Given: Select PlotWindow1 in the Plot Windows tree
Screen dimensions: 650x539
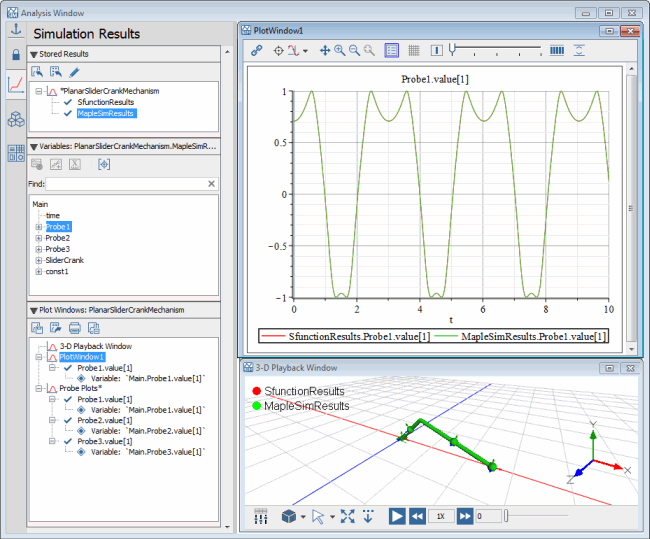Looking at the screenshot, I should coord(81,357).
